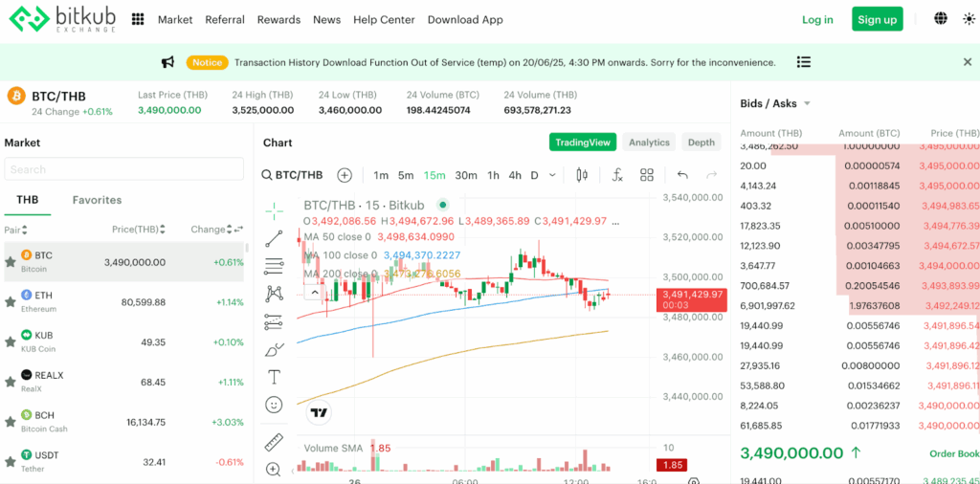Select the ruler measure tool
Viewport: 980px width, 484px height.
(274, 442)
